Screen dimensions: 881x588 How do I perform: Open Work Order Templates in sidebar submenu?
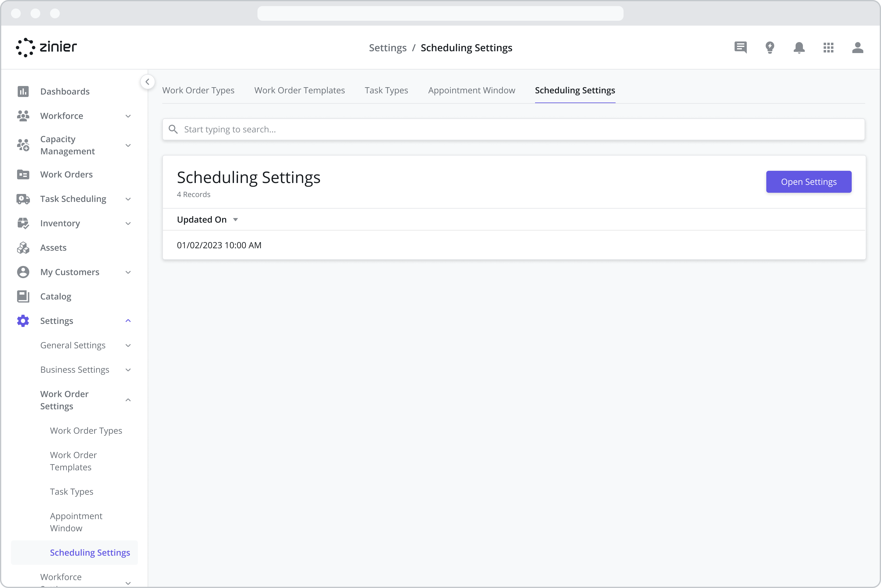click(x=73, y=461)
